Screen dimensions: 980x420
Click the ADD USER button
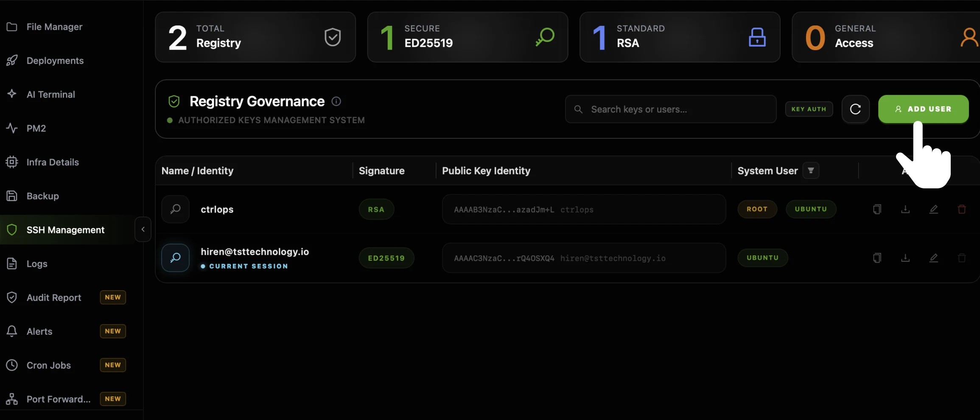point(923,109)
